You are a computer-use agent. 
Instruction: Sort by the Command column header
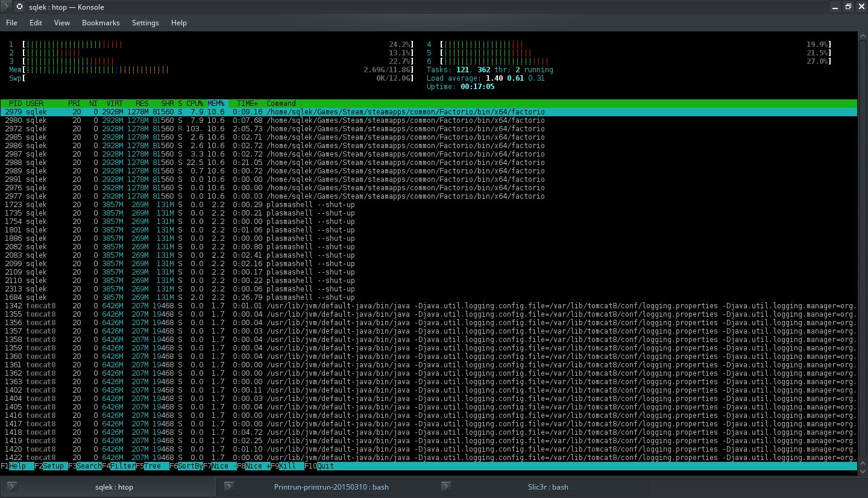(x=281, y=104)
